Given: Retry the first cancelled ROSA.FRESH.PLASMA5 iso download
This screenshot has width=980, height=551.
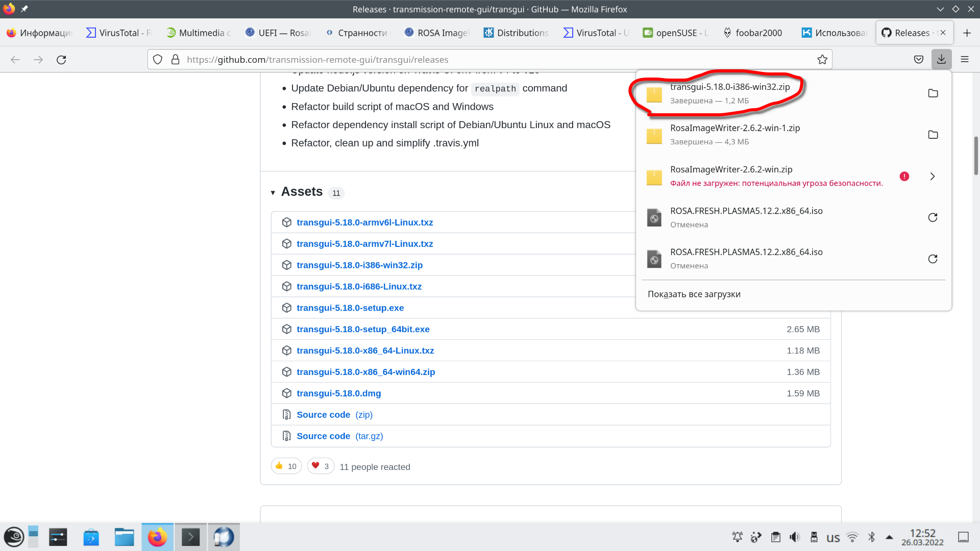Looking at the screenshot, I should point(933,217).
